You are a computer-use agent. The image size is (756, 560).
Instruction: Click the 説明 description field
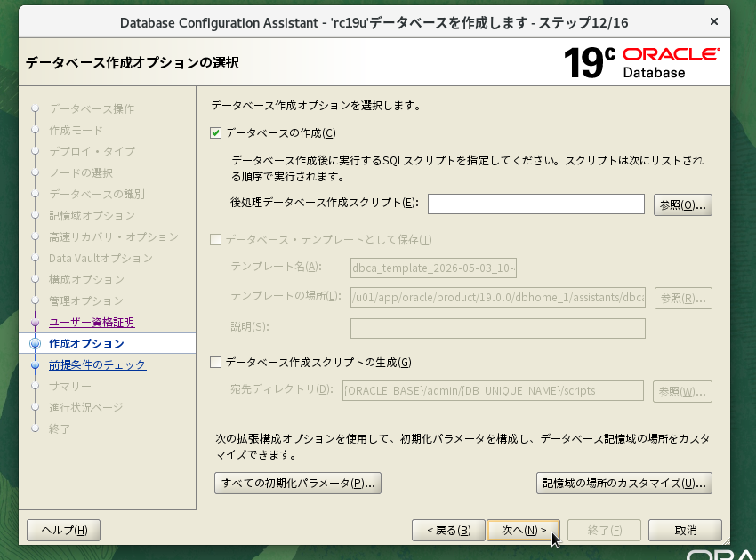click(497, 328)
